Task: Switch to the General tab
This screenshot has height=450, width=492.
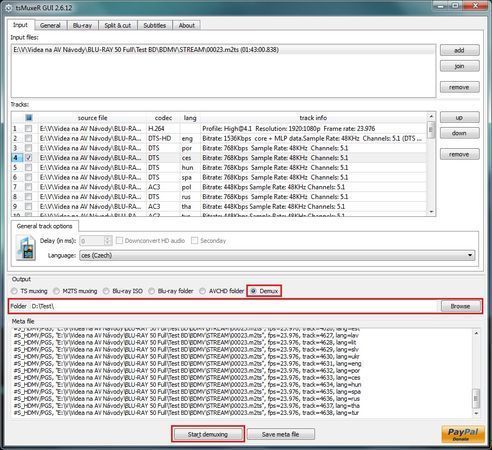Action: tap(50, 25)
